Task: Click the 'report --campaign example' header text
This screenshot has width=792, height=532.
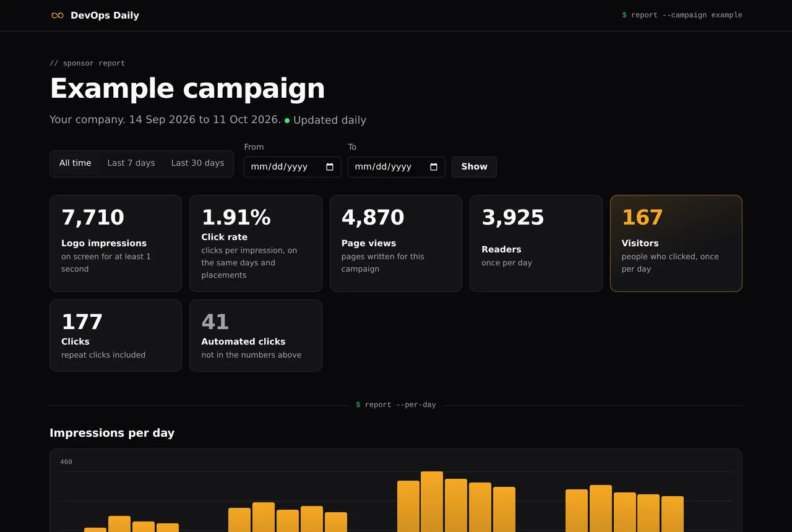Action: (682, 15)
